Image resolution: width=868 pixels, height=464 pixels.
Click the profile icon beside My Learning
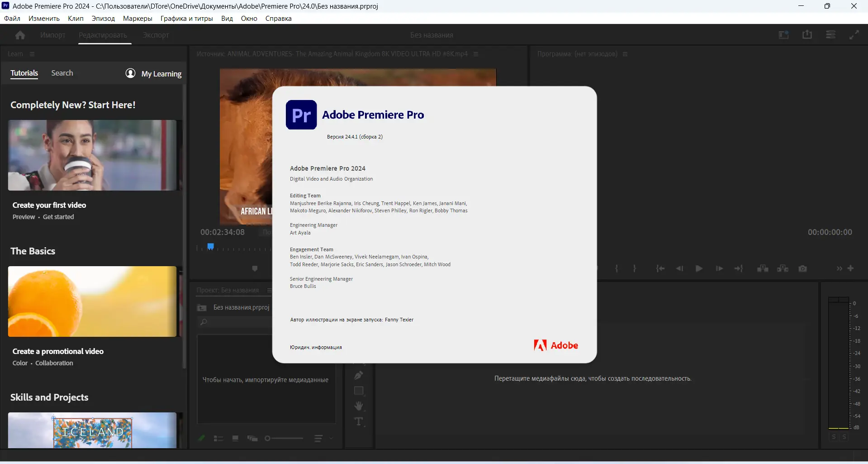[130, 73]
